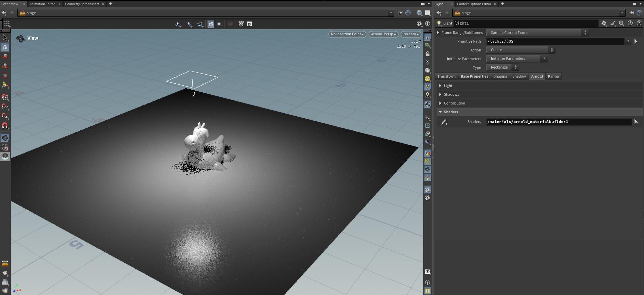The height and width of the screenshot is (295, 644).
Task: Expand the Contribution section
Action: pyautogui.click(x=454, y=103)
